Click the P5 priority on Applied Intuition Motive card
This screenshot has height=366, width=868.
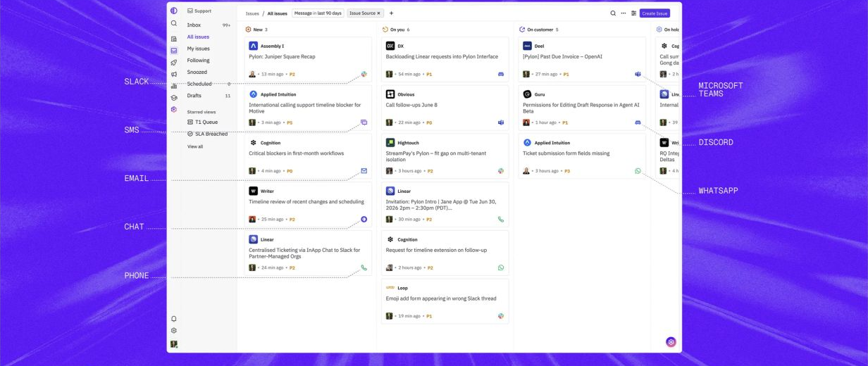click(x=290, y=122)
